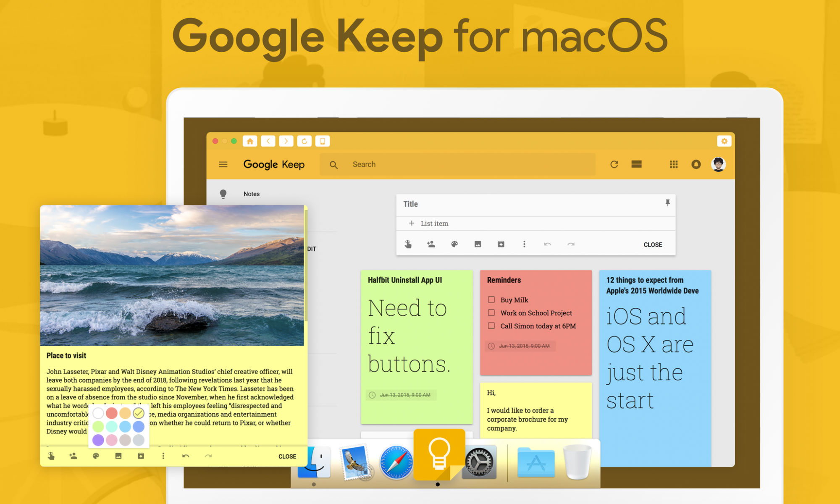
Task: Check the Work on School Project checkbox
Action: 491,312
